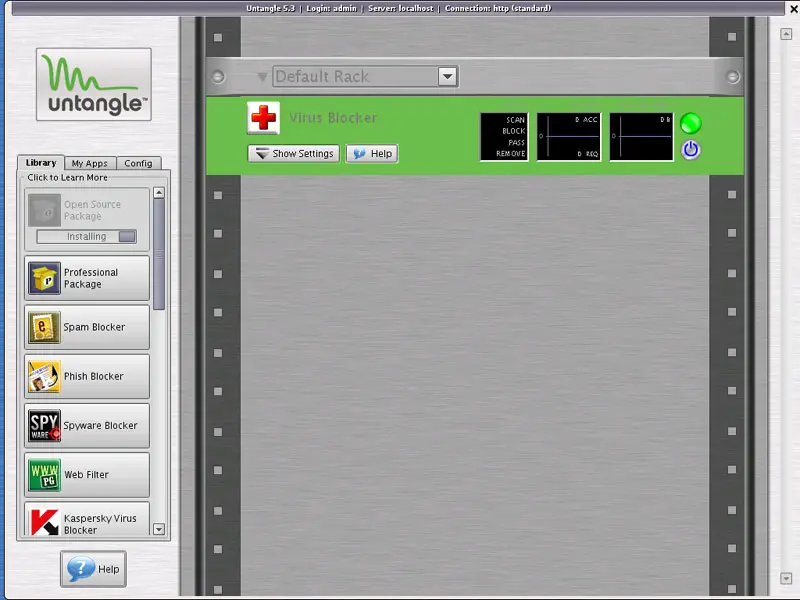The height and width of the screenshot is (600, 800).
Task: Click the rack area scroll up arrow
Action: pos(786,34)
